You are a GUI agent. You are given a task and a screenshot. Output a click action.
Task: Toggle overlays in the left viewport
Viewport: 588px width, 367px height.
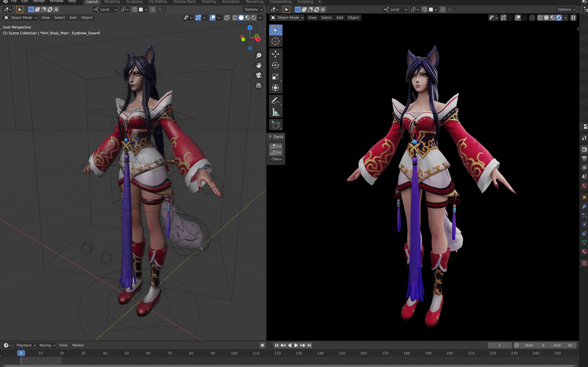[x=213, y=17]
